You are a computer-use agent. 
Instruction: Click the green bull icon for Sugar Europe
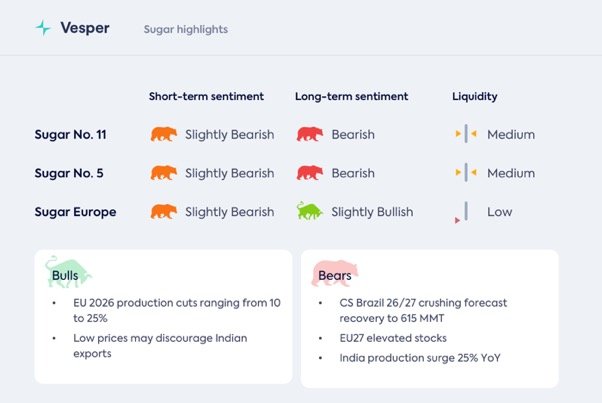point(310,211)
